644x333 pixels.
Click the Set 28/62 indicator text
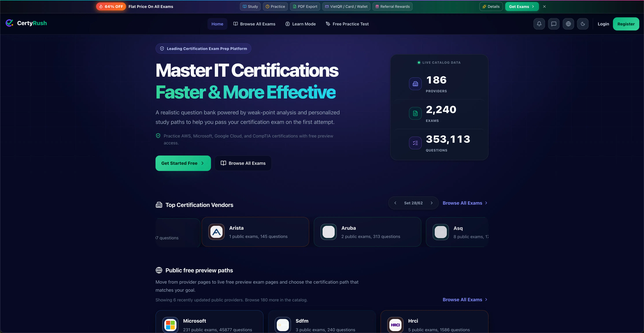pyautogui.click(x=413, y=203)
